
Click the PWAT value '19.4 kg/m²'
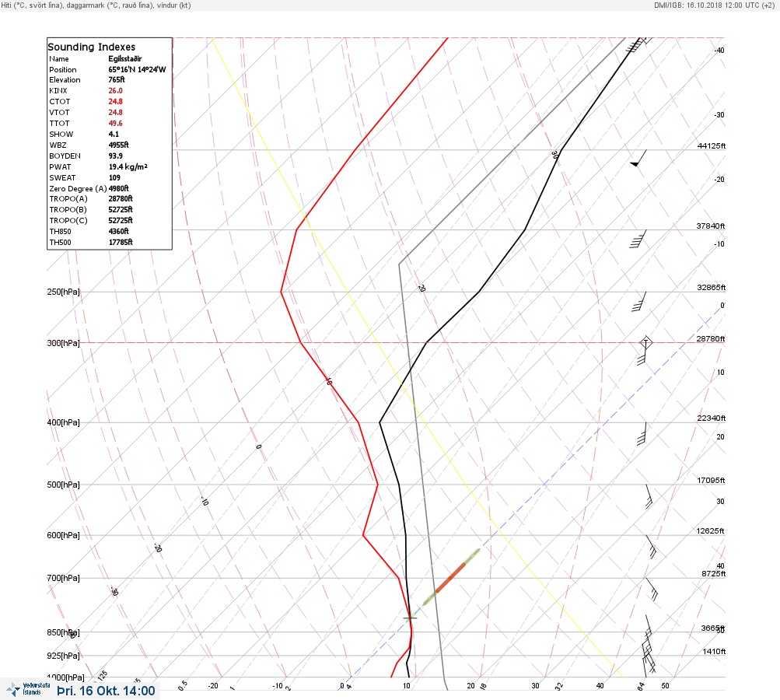tap(128, 166)
